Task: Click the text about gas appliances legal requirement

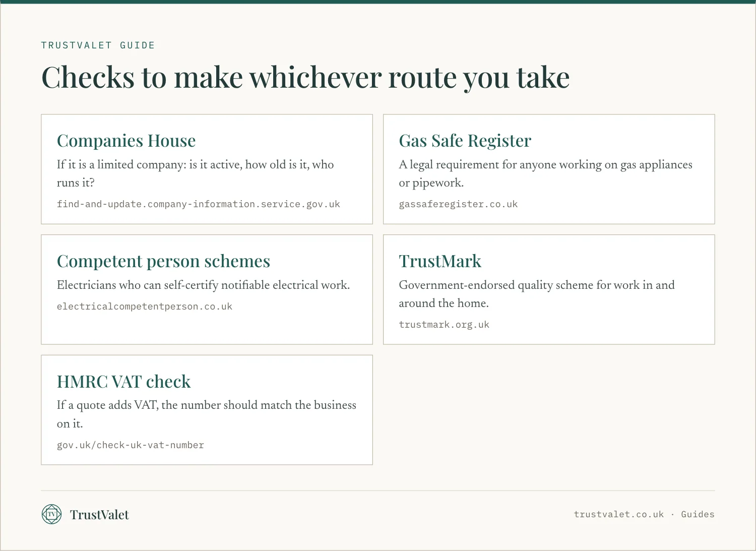Action: (x=545, y=173)
